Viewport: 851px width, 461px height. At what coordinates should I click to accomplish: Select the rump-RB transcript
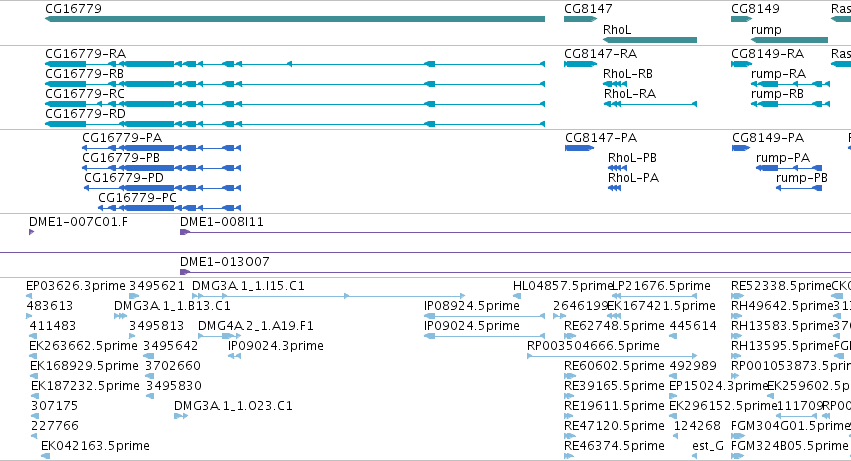pos(790,104)
